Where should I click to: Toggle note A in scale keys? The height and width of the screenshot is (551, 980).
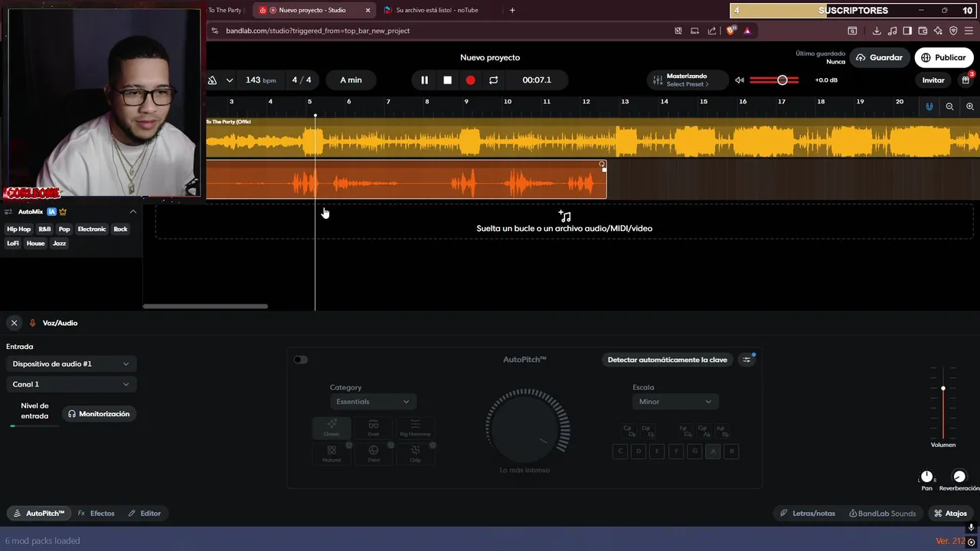(x=714, y=452)
